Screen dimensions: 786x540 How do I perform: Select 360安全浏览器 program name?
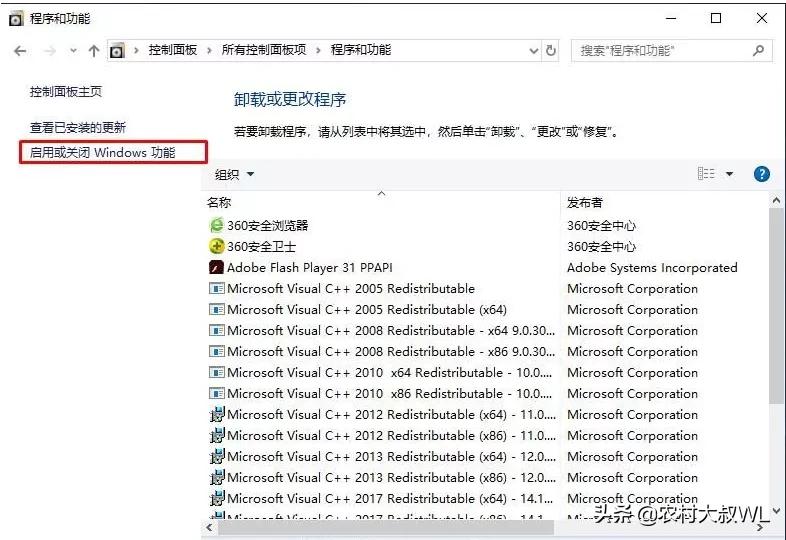pos(268,226)
